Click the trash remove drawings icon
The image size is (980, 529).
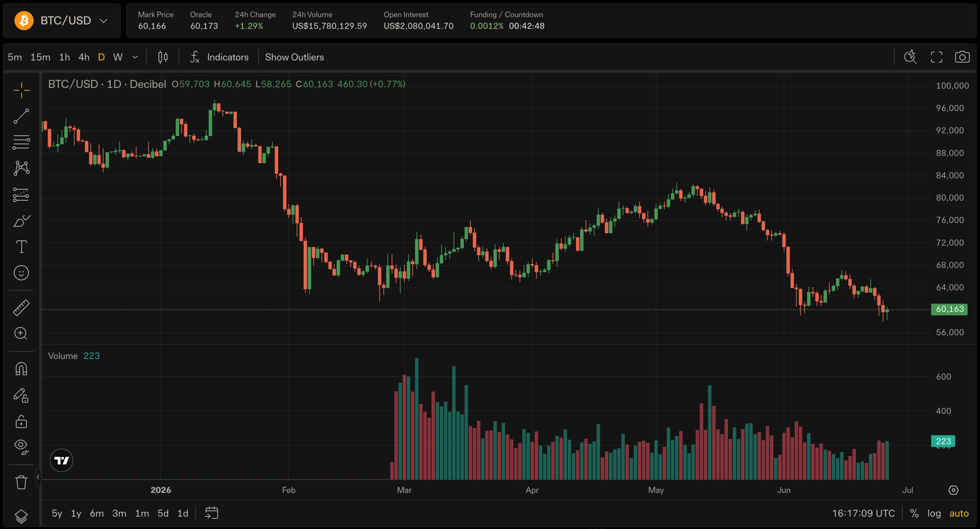click(21, 482)
